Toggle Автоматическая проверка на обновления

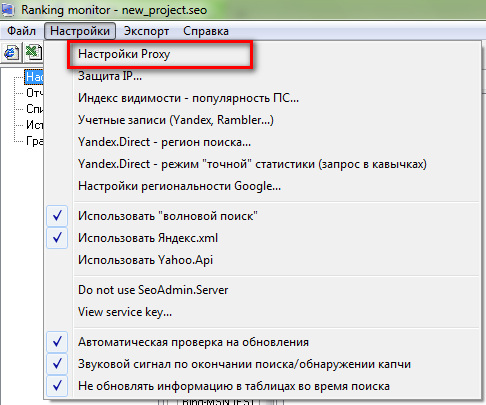tap(263, 342)
